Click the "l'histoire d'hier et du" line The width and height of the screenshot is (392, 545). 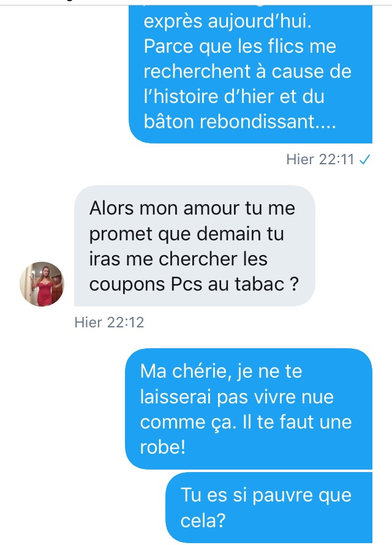(234, 96)
